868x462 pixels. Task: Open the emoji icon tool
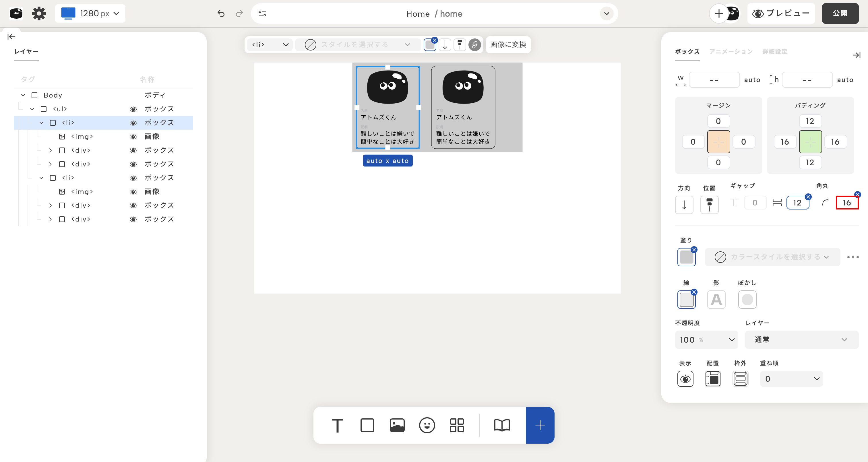point(427,425)
